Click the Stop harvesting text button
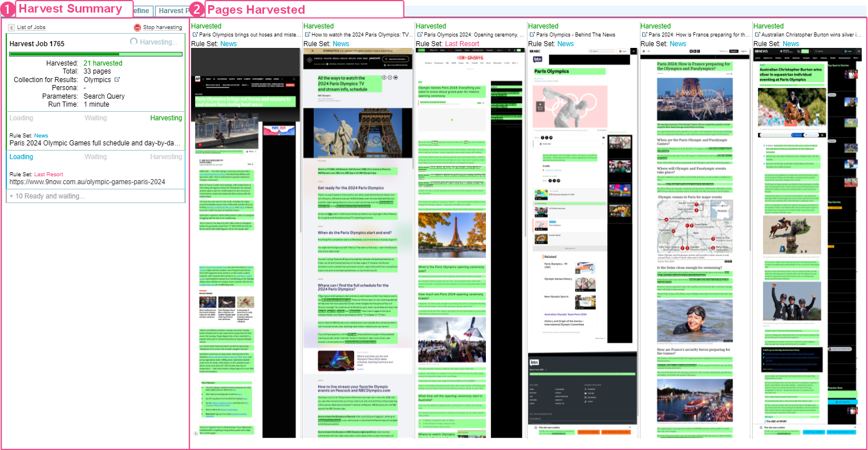The width and height of the screenshot is (868, 450). (163, 27)
